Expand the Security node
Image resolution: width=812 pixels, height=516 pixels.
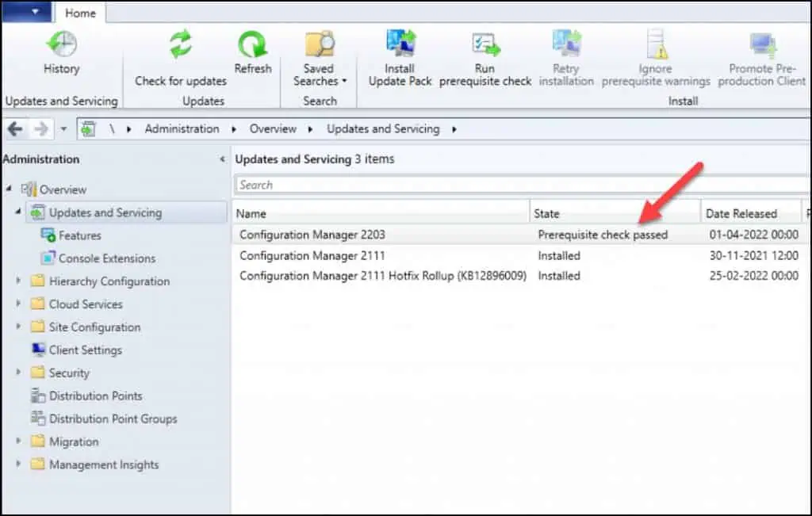(18, 372)
